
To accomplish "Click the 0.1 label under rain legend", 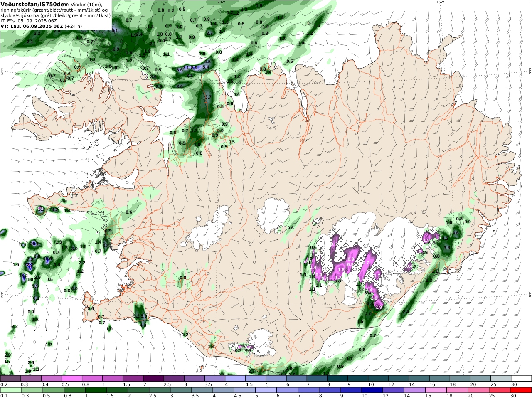I will [3, 396].
